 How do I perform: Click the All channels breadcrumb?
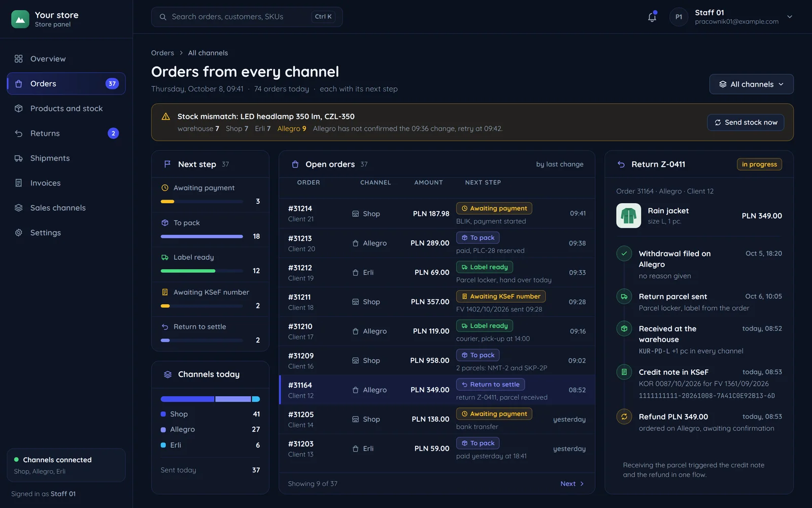(208, 53)
